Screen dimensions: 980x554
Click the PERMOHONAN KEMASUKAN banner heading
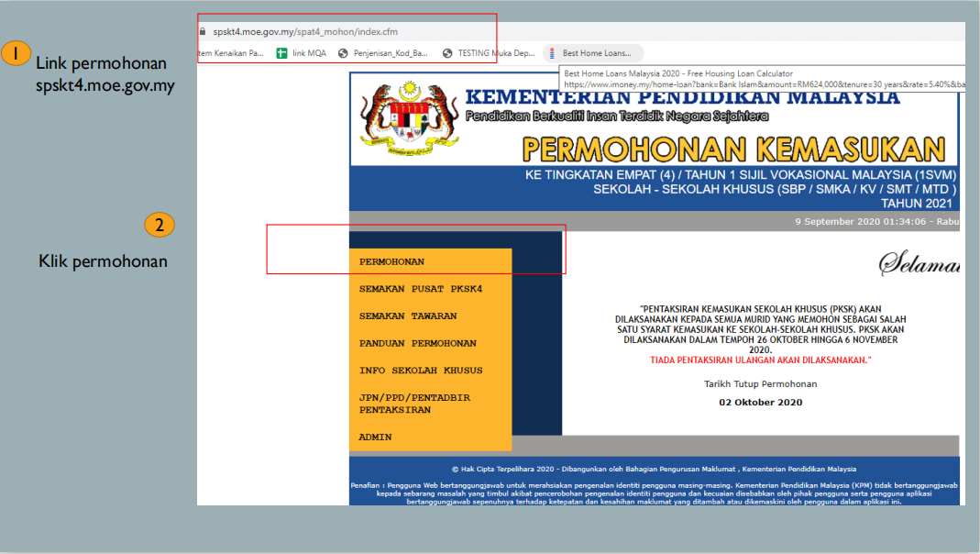(x=733, y=150)
